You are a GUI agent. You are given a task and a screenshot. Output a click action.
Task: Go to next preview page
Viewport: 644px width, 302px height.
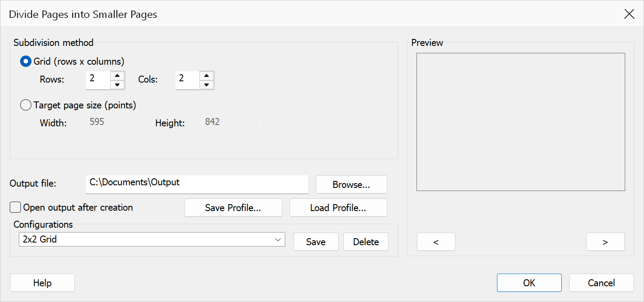[605, 242]
